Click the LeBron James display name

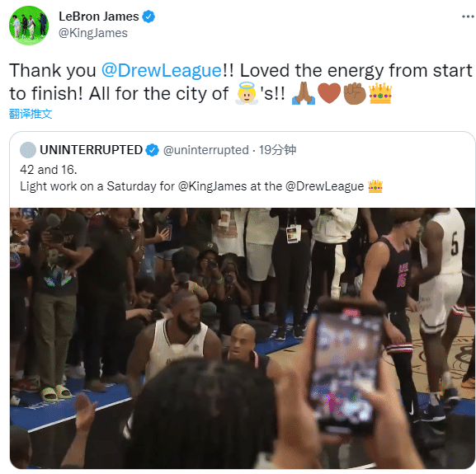[99, 16]
